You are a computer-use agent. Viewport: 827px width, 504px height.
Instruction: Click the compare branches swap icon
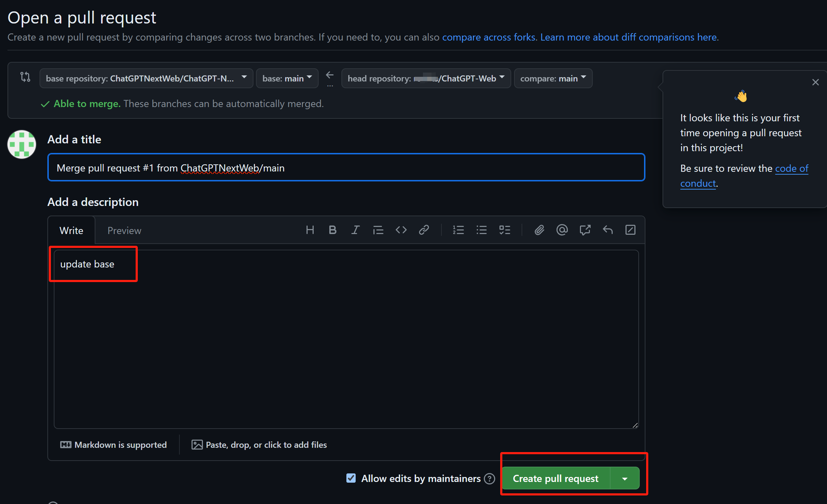tap(25, 77)
